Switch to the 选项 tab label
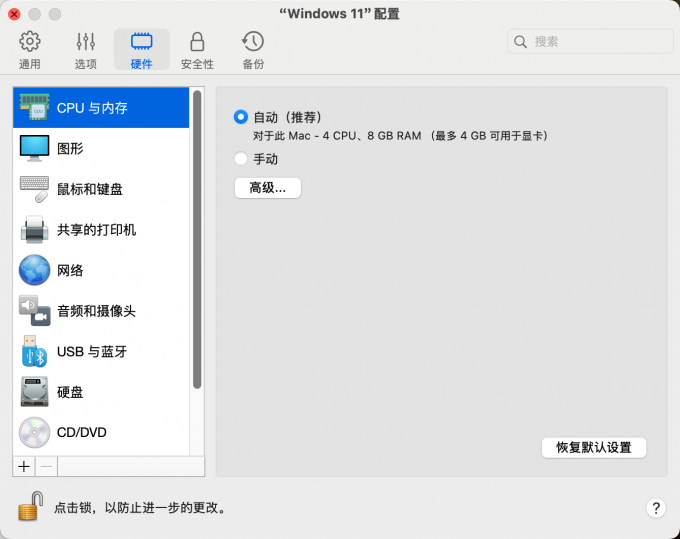The width and height of the screenshot is (680, 539). [85, 64]
